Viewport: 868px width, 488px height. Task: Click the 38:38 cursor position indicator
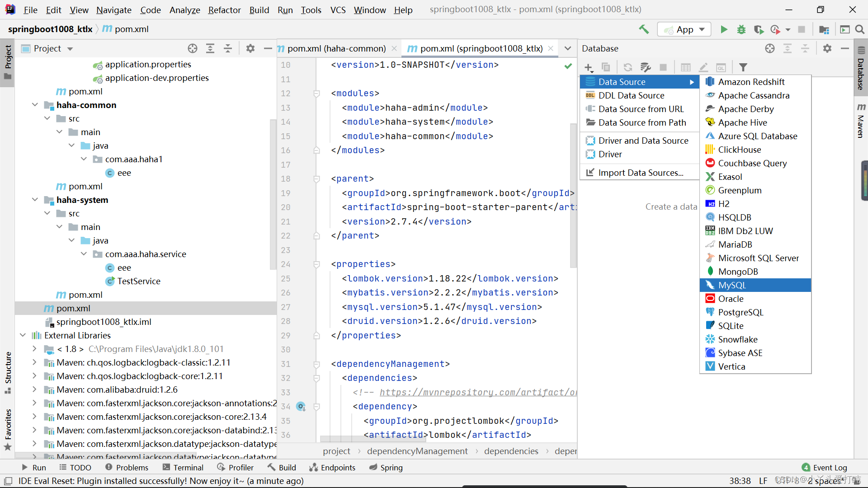[x=740, y=481]
